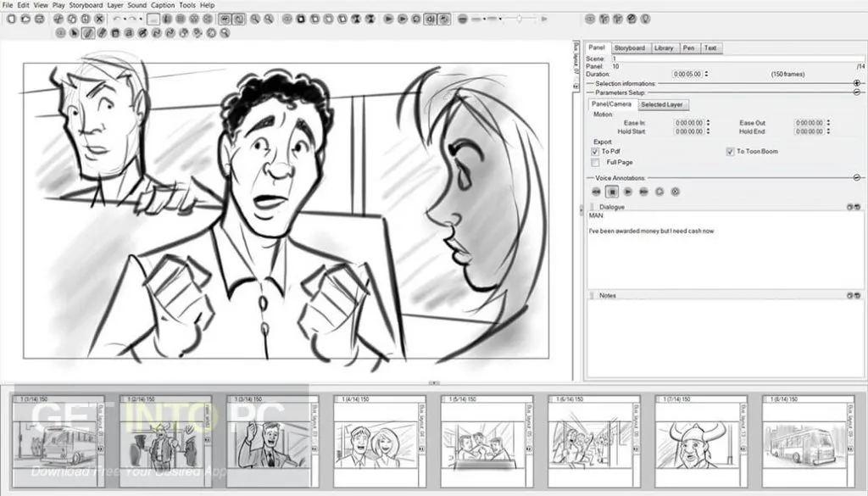Switch to the Library tab
This screenshot has width=868, height=496.
coord(664,48)
